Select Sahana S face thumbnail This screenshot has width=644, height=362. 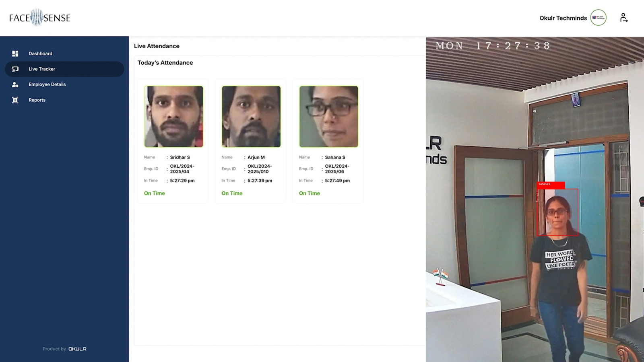tap(328, 117)
